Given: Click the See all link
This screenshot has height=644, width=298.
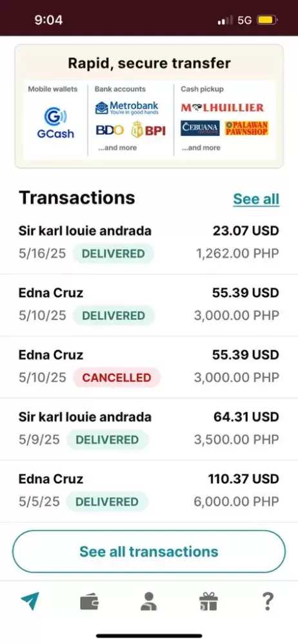Looking at the screenshot, I should 256,199.
